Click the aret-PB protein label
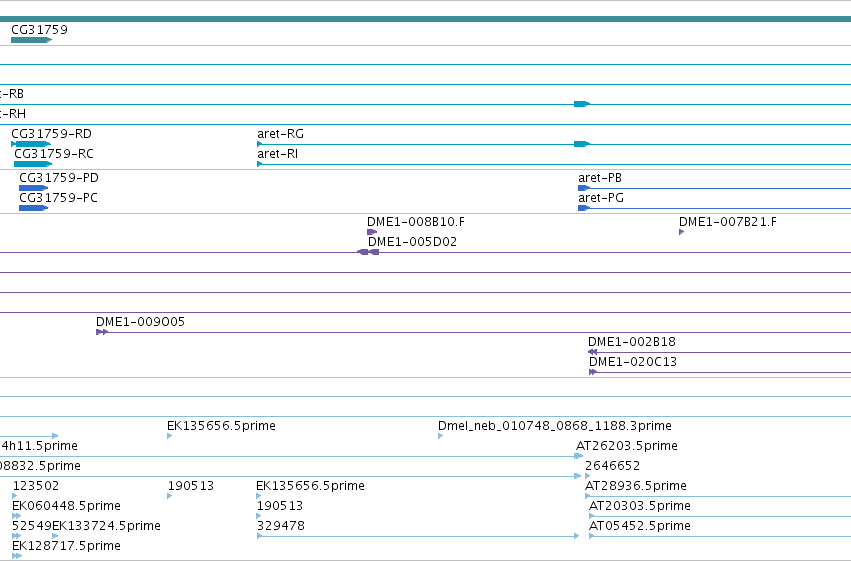Viewport: 851px width, 561px height. coord(600,178)
